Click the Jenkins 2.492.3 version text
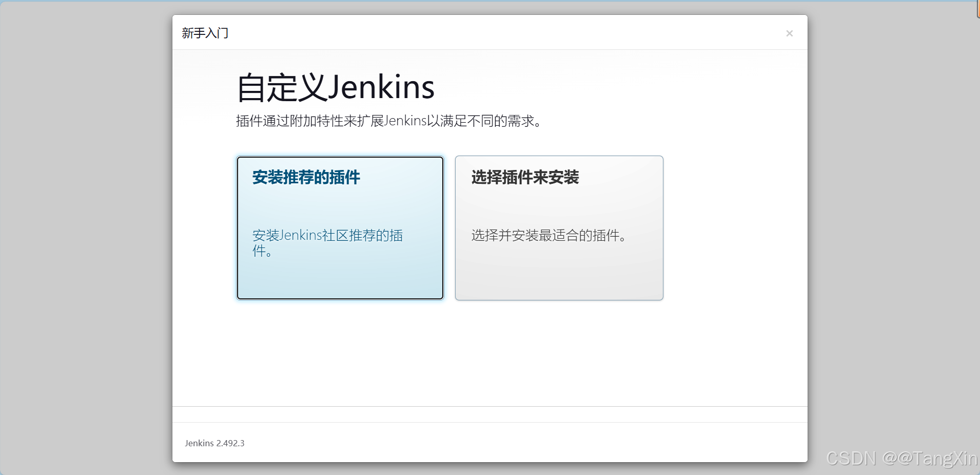 point(214,443)
